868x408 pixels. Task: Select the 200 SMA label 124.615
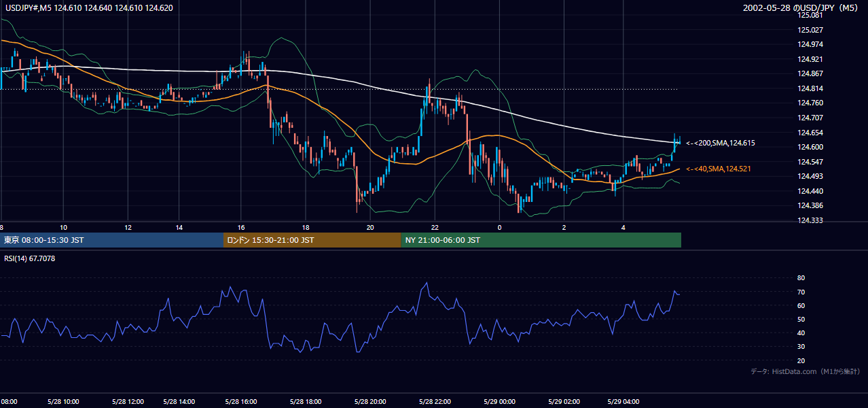tap(721, 143)
